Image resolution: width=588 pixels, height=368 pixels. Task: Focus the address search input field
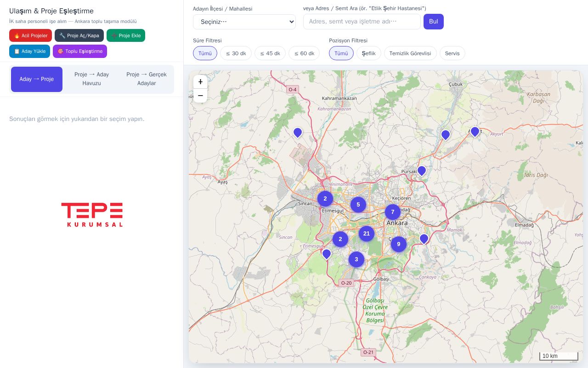362,22
